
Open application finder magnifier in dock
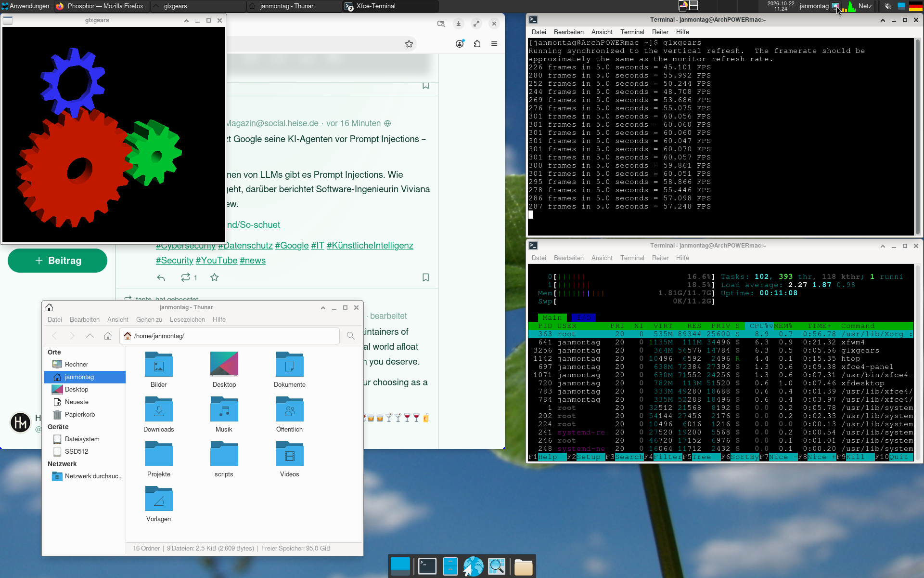pyautogui.click(x=497, y=566)
